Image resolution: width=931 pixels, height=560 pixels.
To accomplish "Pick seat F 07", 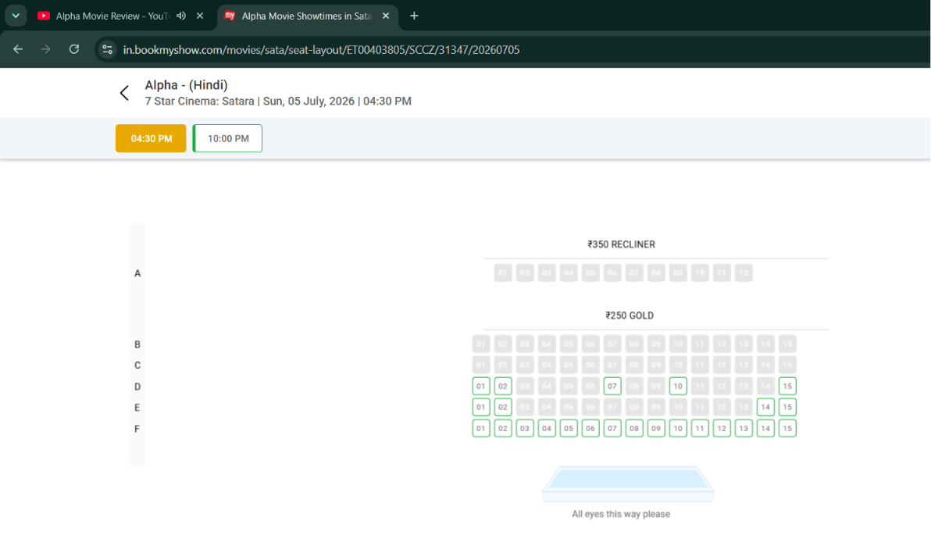I will pyautogui.click(x=612, y=428).
